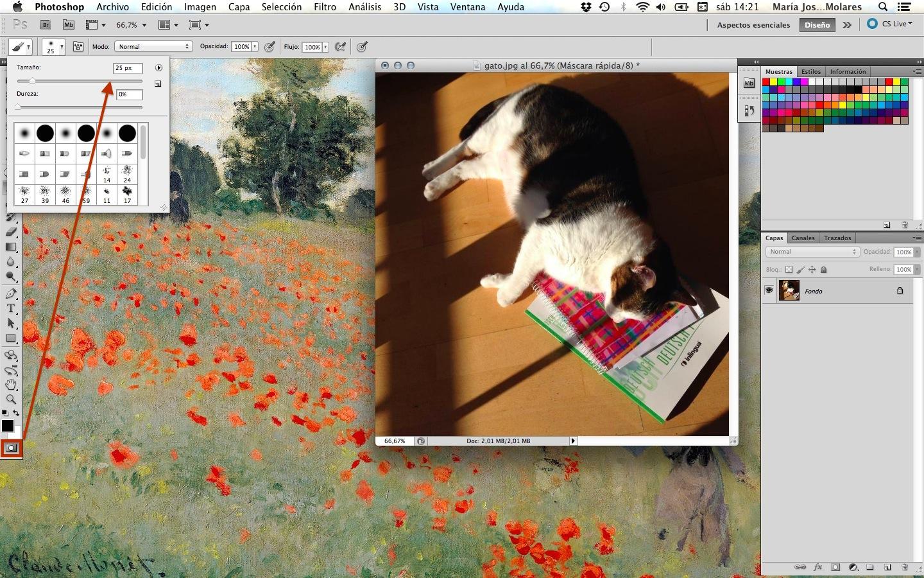Image resolution: width=924 pixels, height=578 pixels.
Task: Toggle Quick Mask mode button
Action: 11,448
